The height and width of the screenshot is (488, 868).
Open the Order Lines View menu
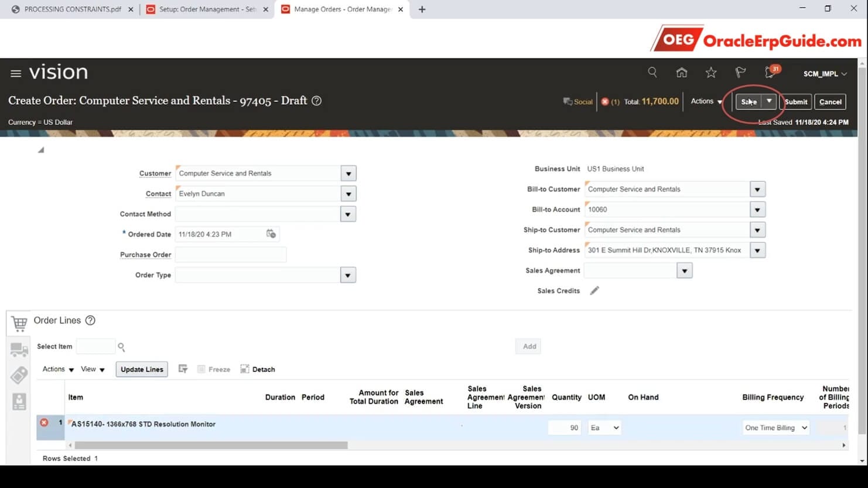[x=93, y=369]
